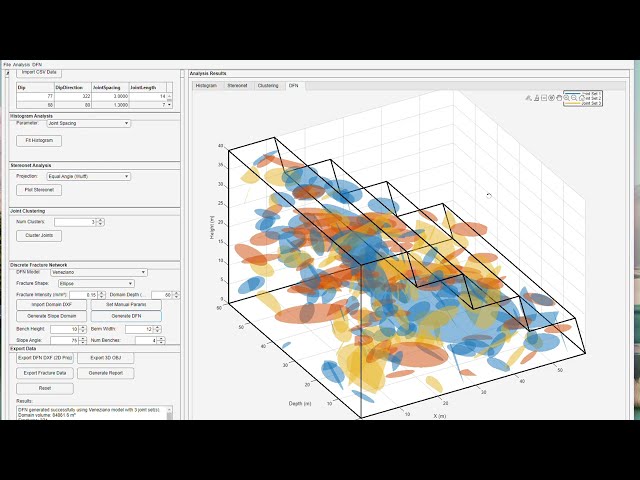
Task: Increase Num Clusters with the up arrow
Action: pos(101,220)
